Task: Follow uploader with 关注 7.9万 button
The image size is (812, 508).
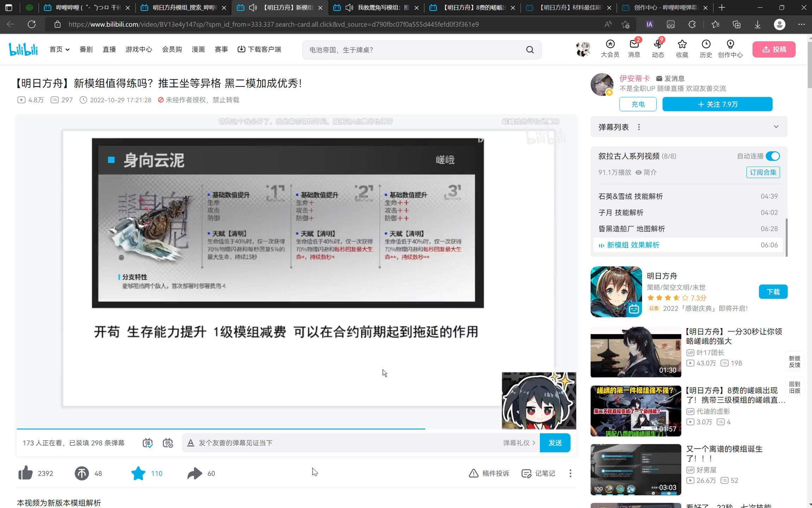Action: pos(717,104)
